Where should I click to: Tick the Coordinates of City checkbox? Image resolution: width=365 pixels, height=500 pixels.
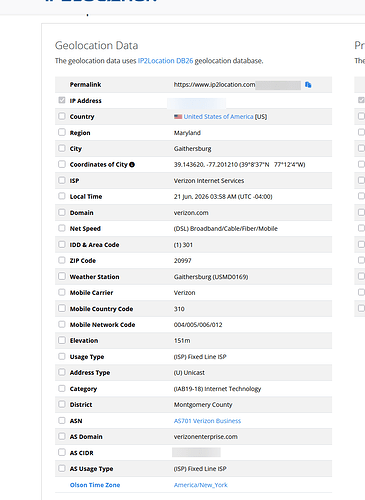coord(62,164)
